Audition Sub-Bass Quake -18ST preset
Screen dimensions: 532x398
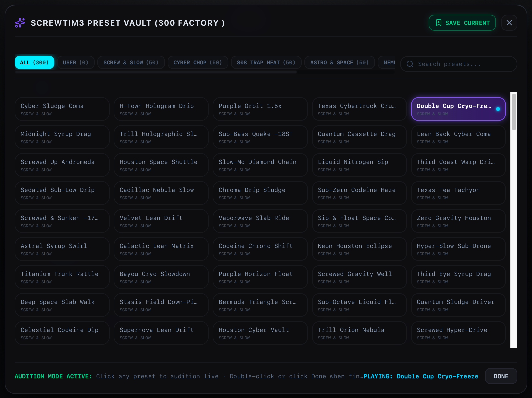coord(260,137)
